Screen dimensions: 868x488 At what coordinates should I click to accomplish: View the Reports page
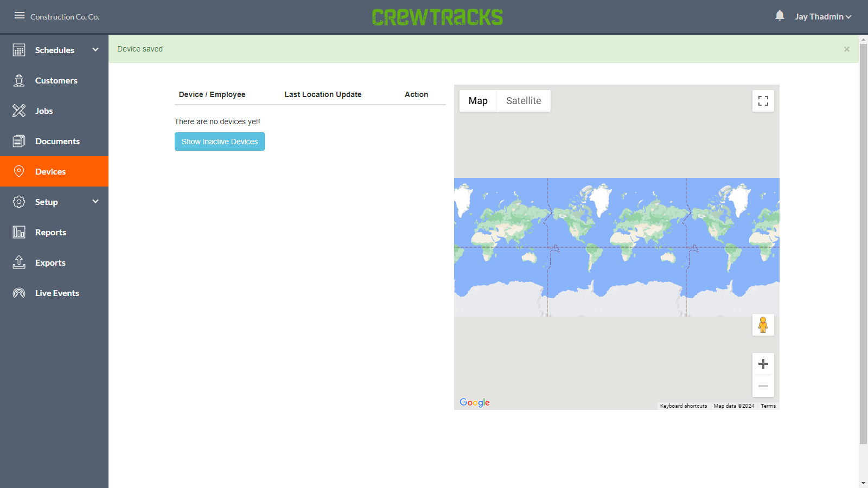[x=54, y=232]
